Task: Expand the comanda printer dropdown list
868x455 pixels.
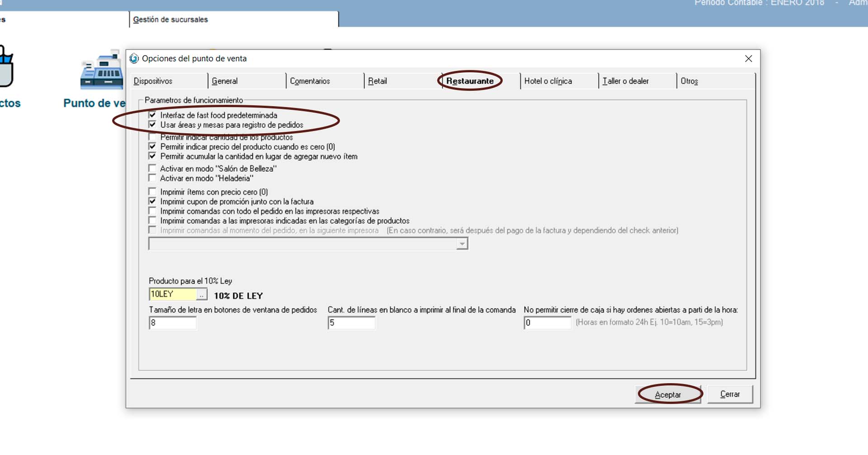Action: [x=462, y=244]
